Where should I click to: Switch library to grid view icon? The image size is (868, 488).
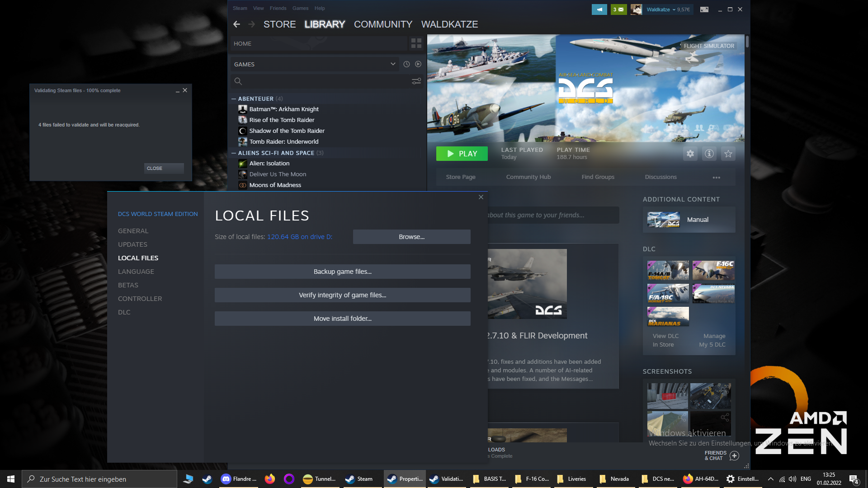[416, 43]
